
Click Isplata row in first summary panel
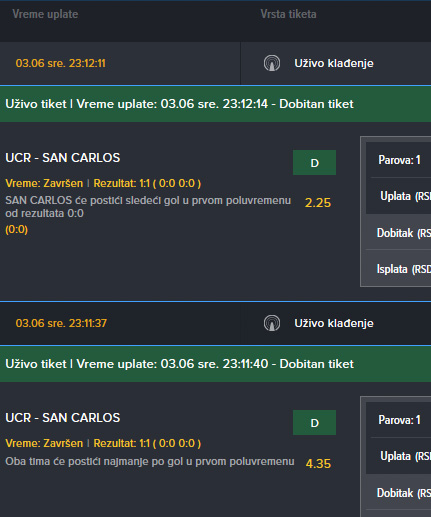pos(399,269)
